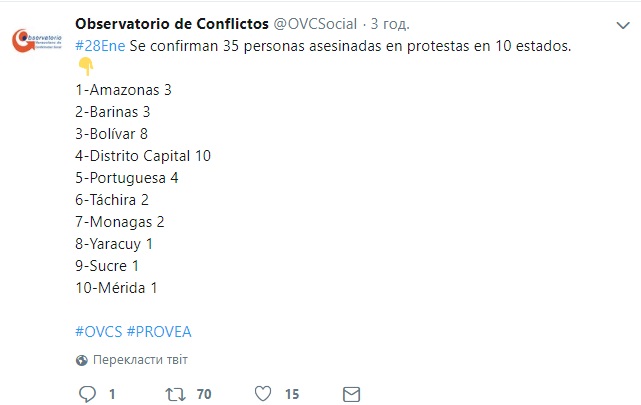
Task: Follow the #OVCS hashtag link
Action: [101, 331]
